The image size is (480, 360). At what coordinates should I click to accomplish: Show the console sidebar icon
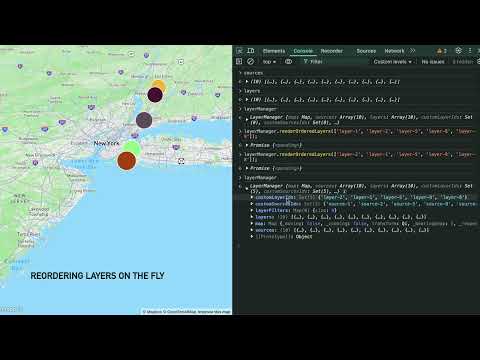[239, 61]
